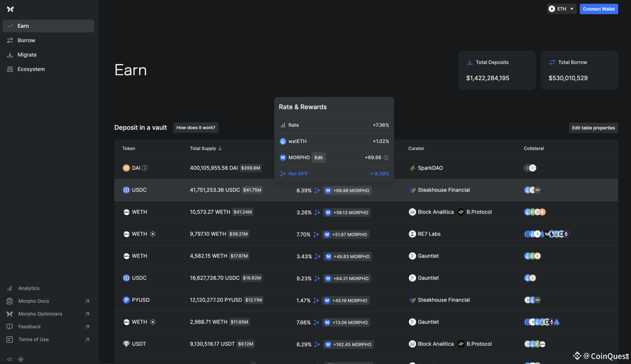Go to the Borrow page
631x364 pixels.
point(26,40)
